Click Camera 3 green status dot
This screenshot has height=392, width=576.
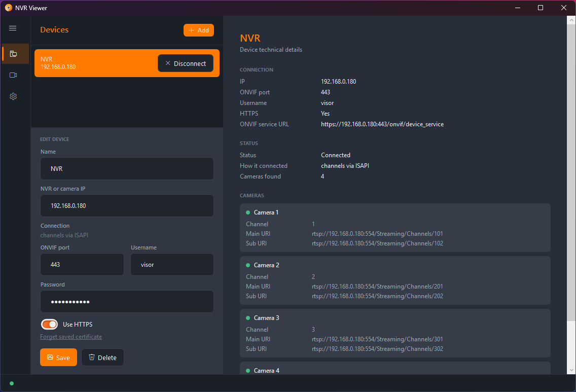tap(248, 318)
